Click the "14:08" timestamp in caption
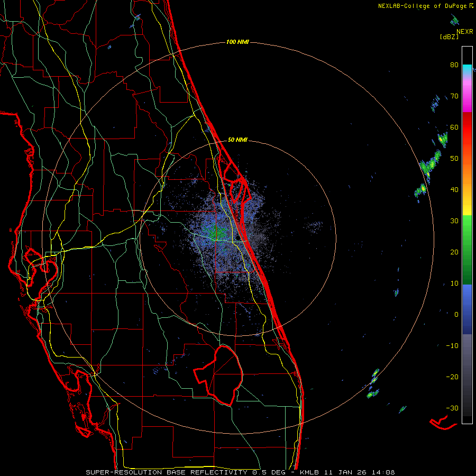476x476 pixels. point(383,472)
